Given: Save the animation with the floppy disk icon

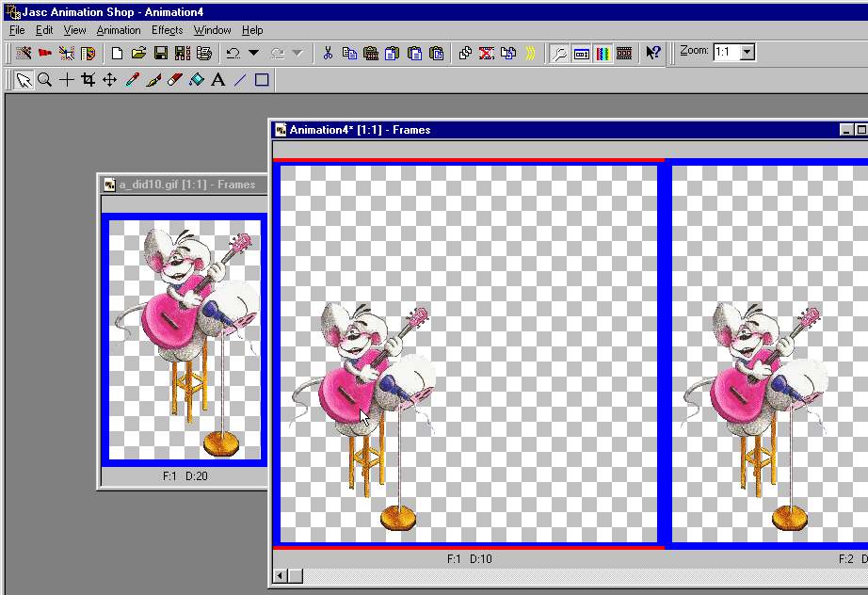Looking at the screenshot, I should [161, 53].
